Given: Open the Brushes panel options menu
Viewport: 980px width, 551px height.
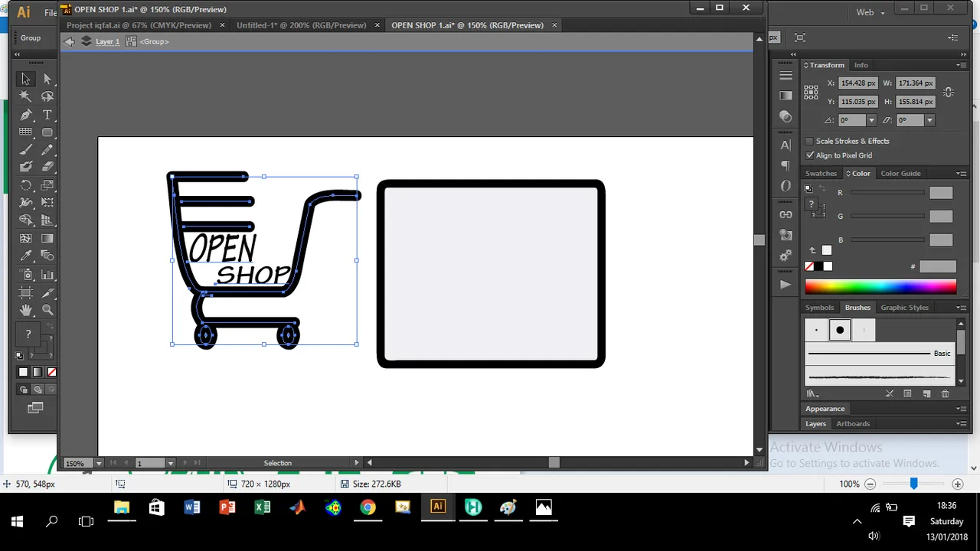Looking at the screenshot, I should [961, 308].
